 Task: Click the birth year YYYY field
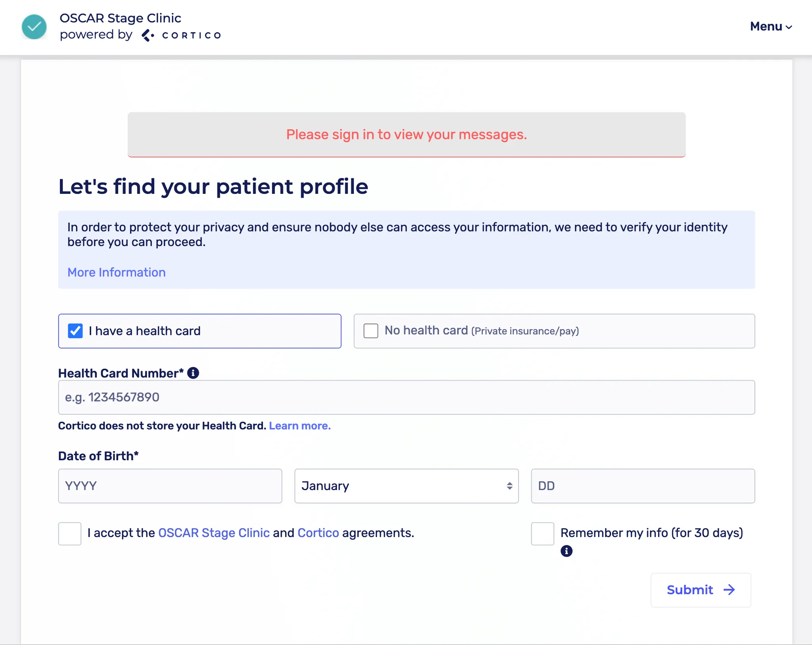point(170,486)
